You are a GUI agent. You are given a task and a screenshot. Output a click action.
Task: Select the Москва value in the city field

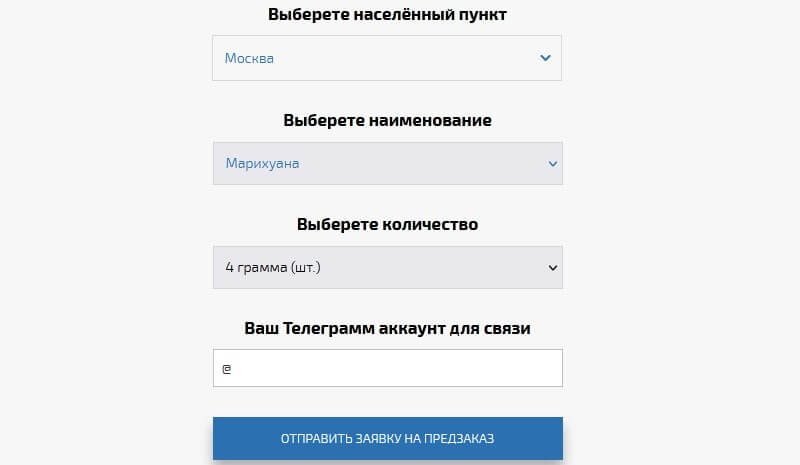point(249,58)
